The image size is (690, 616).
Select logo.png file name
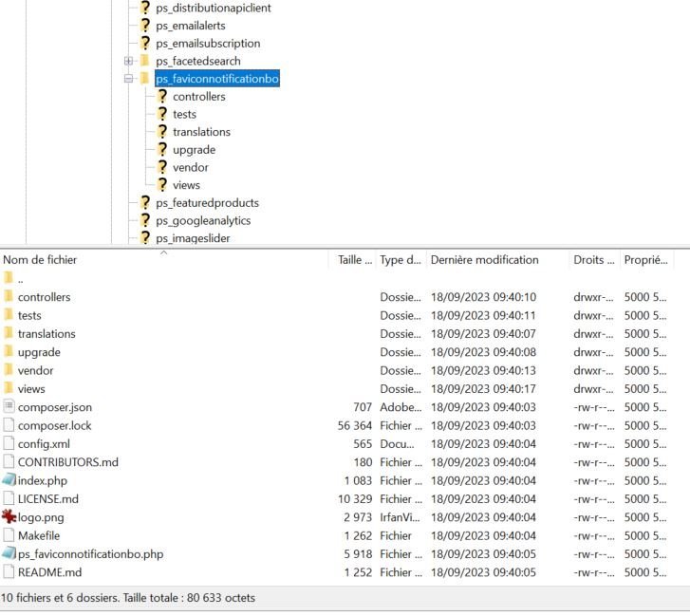[x=41, y=518]
